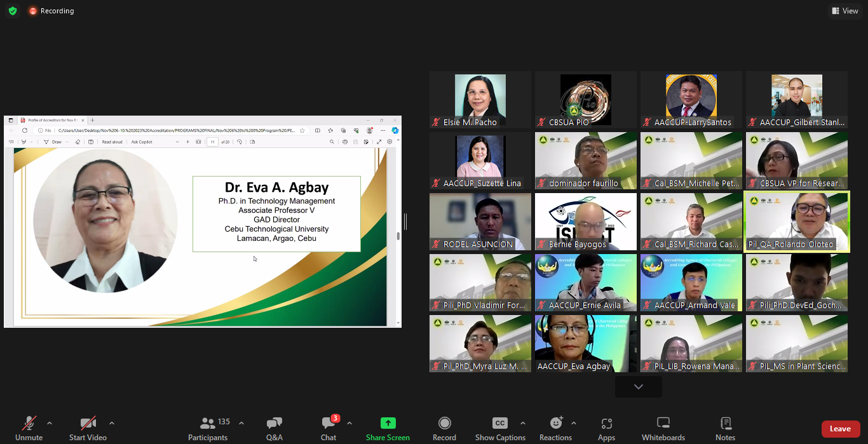Open the Participants panel
This screenshot has height=444, width=868.
pyautogui.click(x=208, y=429)
